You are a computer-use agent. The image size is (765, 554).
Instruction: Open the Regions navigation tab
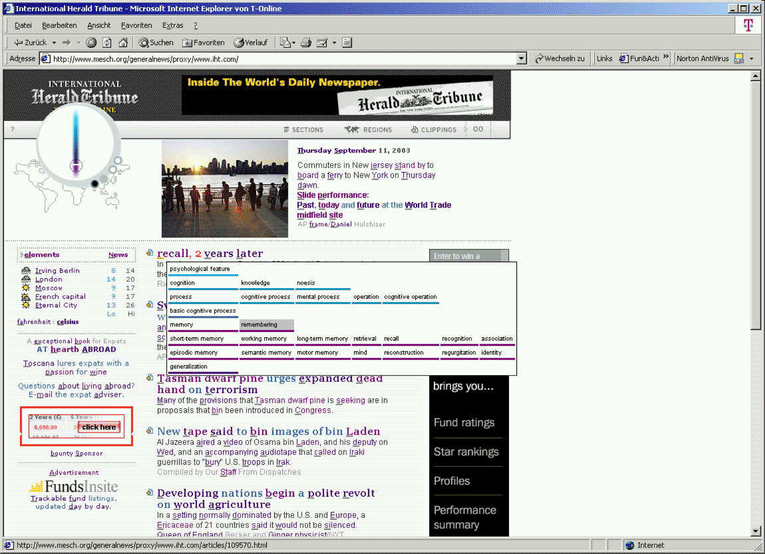pos(369,129)
